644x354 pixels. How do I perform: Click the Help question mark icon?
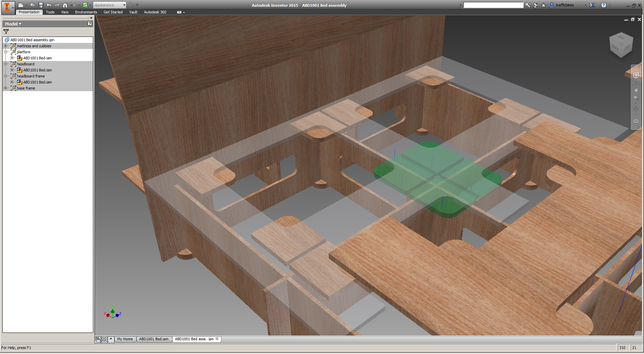(x=604, y=5)
